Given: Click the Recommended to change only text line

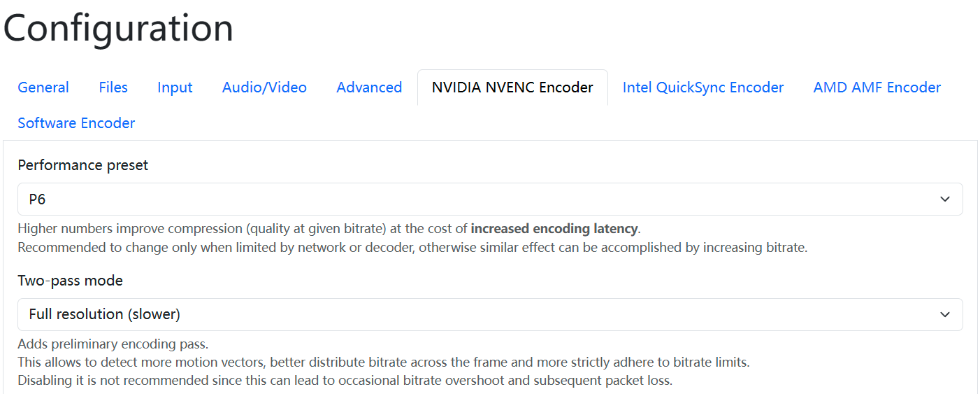Looking at the screenshot, I should [x=412, y=248].
